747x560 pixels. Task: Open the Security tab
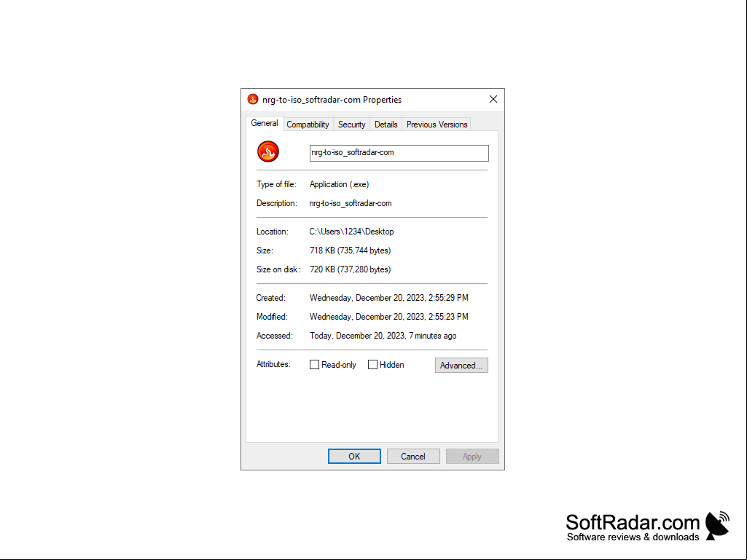click(351, 125)
